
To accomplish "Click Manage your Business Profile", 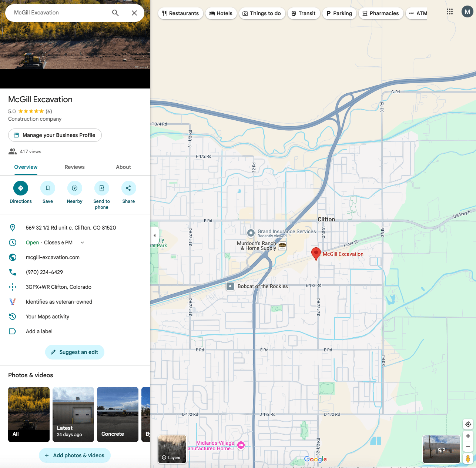I will [x=55, y=135].
